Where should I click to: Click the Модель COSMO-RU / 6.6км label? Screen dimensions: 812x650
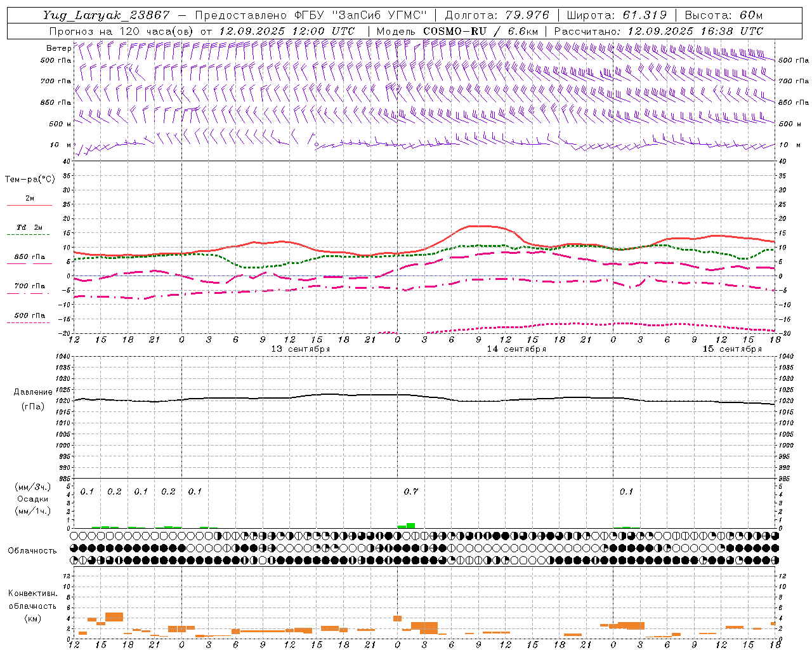[x=457, y=31]
